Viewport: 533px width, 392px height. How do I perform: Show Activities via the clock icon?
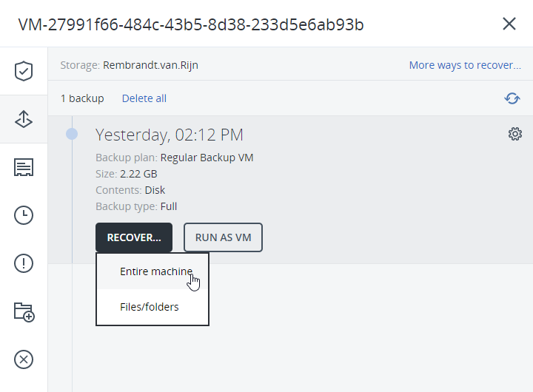24,215
